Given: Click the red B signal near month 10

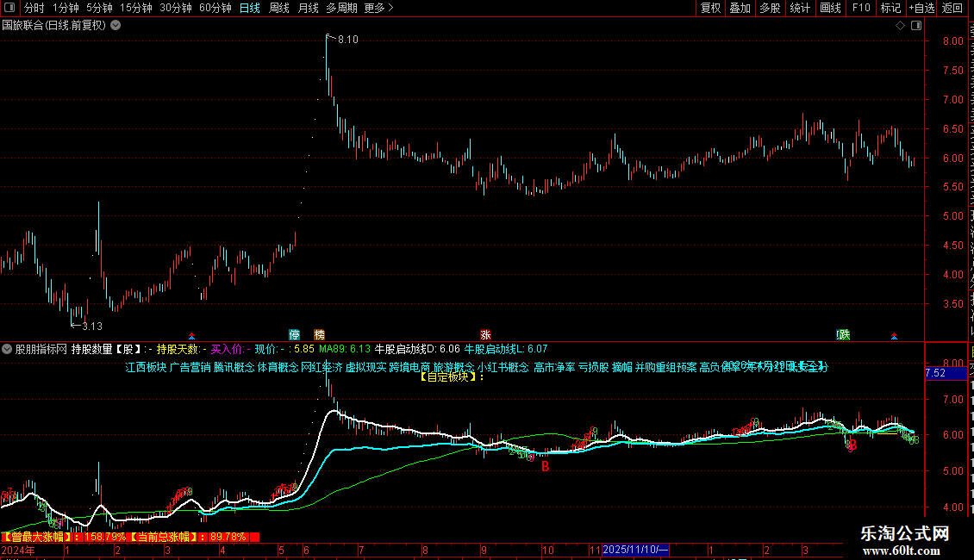Looking at the screenshot, I should coord(546,466).
